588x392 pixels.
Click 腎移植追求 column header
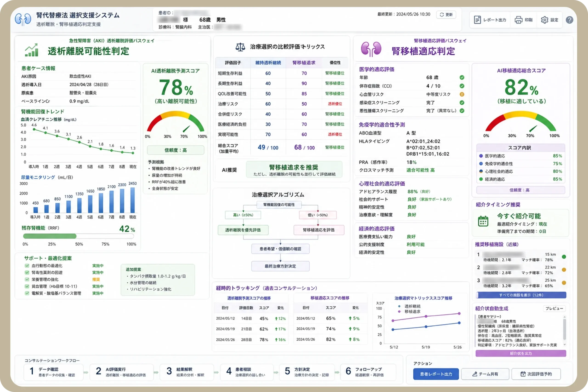304,63
